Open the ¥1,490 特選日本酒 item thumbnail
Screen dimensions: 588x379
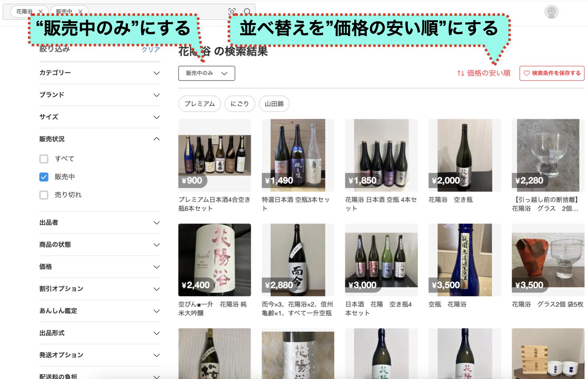coord(298,155)
